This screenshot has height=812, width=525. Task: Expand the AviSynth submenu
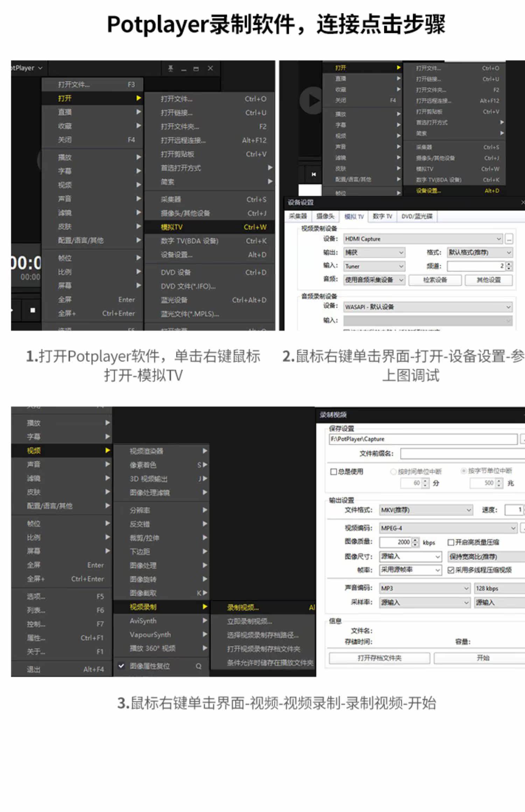click(x=162, y=621)
